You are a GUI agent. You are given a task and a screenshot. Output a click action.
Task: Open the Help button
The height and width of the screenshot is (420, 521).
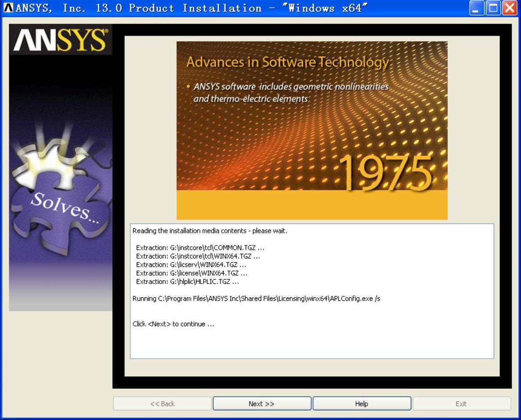[362, 403]
